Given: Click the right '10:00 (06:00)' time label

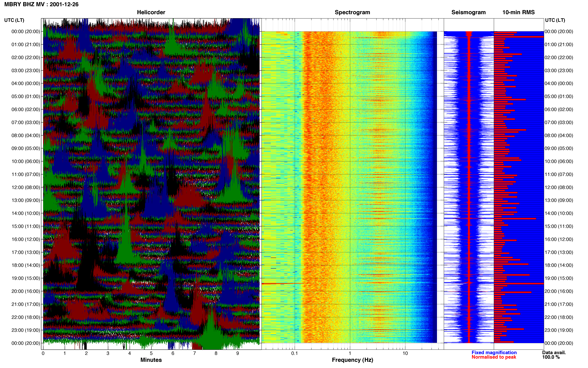Looking at the screenshot, I should (x=559, y=161).
